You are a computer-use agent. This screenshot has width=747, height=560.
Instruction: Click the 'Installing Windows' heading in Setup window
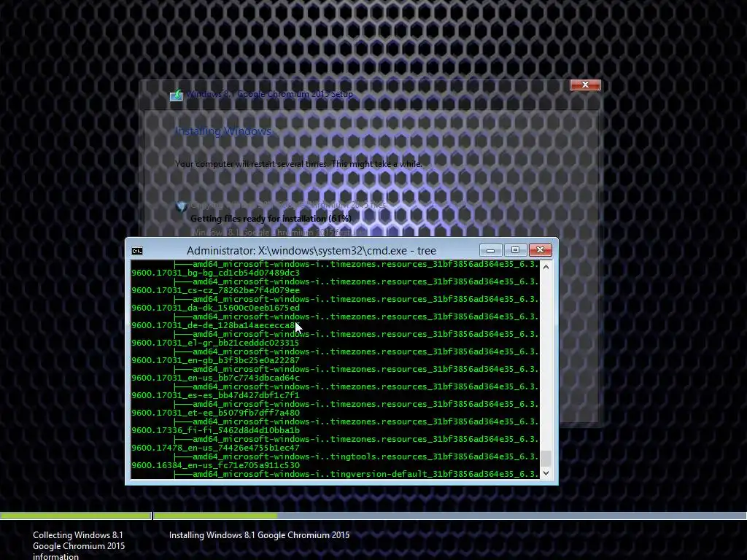point(224,131)
